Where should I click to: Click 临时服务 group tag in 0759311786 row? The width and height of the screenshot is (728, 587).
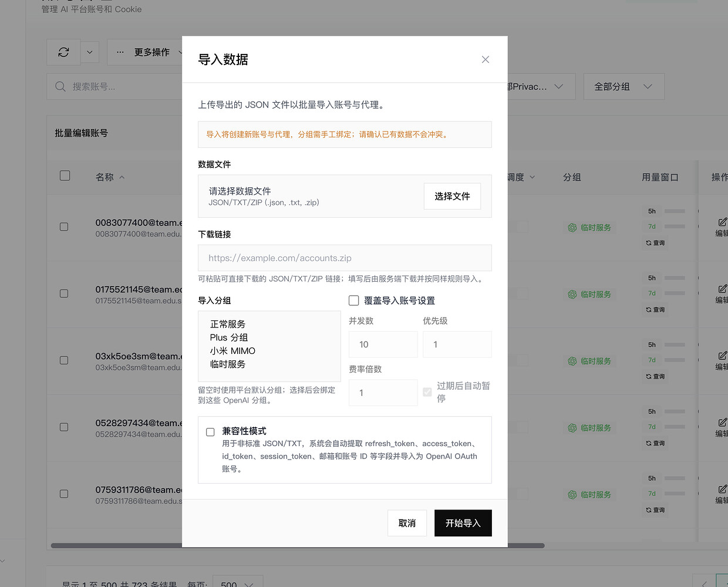pos(589,495)
